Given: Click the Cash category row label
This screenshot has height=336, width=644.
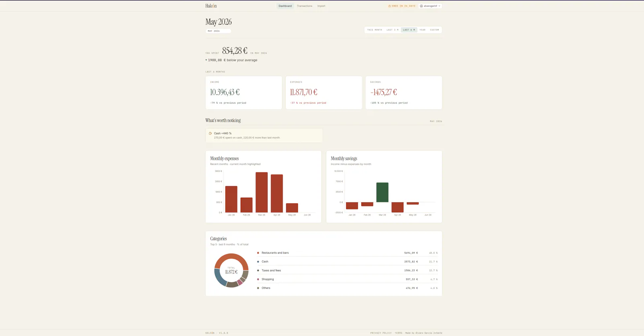Looking at the screenshot, I should click(265, 262).
